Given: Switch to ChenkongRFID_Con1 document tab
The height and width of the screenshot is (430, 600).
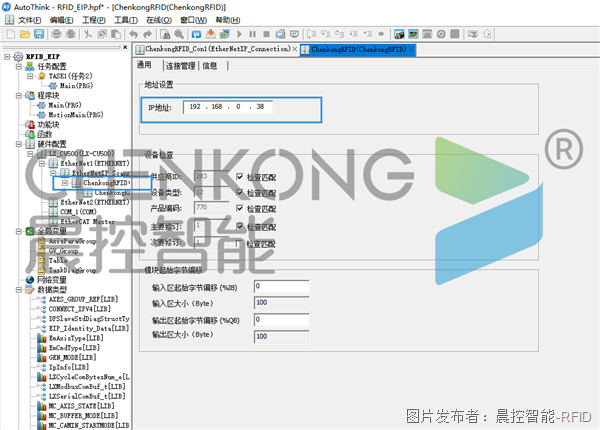Looking at the screenshot, I should point(217,49).
